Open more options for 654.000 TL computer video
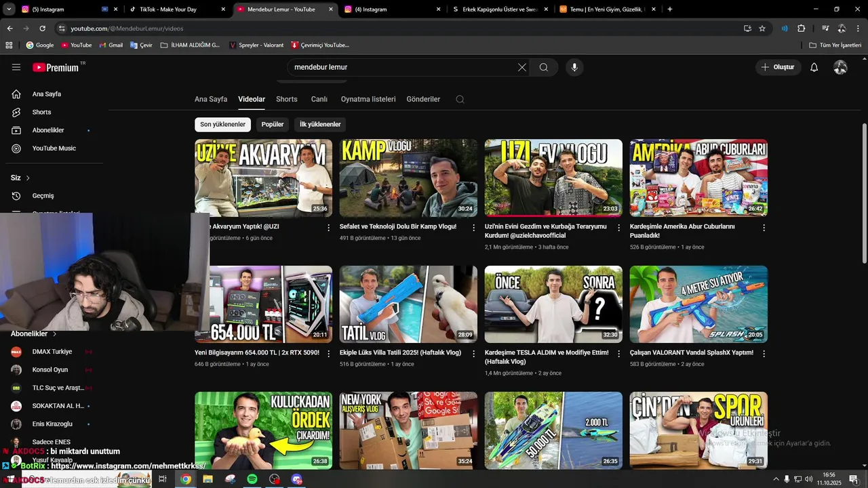The image size is (868, 488). click(329, 354)
